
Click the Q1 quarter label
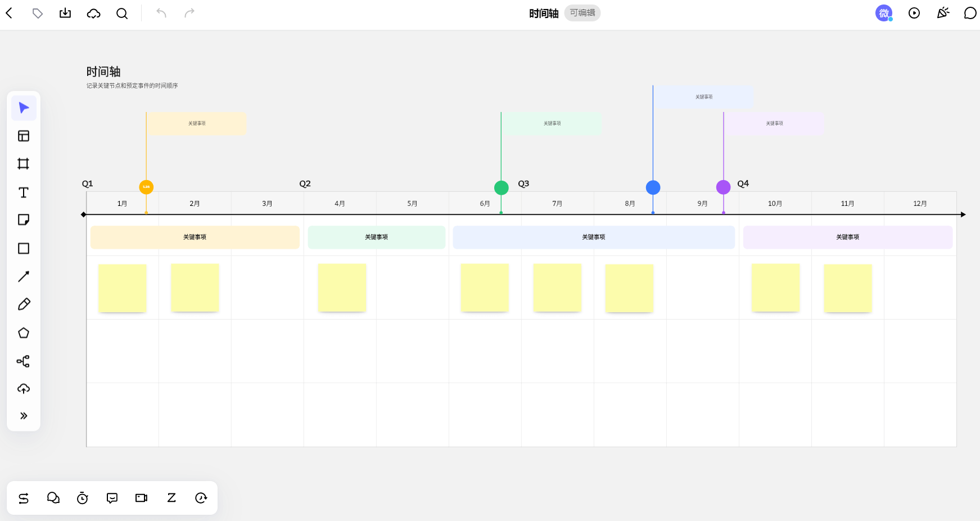coord(88,183)
